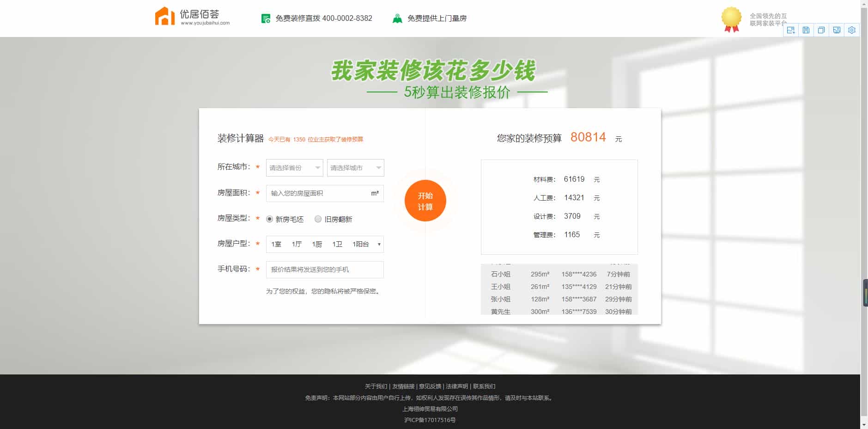Click the orange 开始计算 button
868x429 pixels.
coord(425,201)
